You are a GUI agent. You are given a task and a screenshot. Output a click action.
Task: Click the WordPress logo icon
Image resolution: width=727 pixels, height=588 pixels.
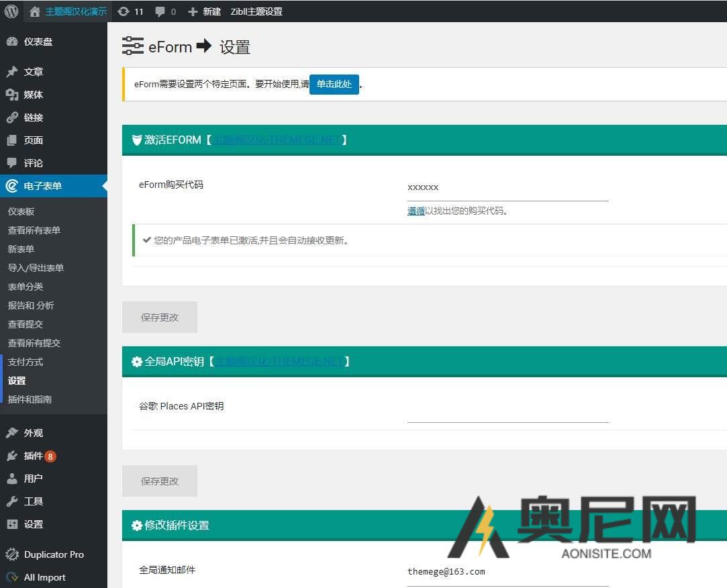(11, 11)
